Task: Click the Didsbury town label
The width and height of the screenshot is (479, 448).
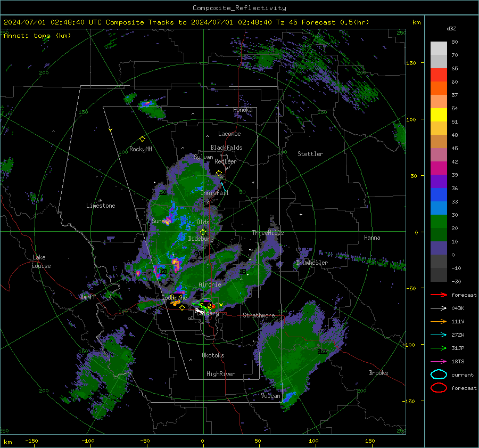Action: 201,239
